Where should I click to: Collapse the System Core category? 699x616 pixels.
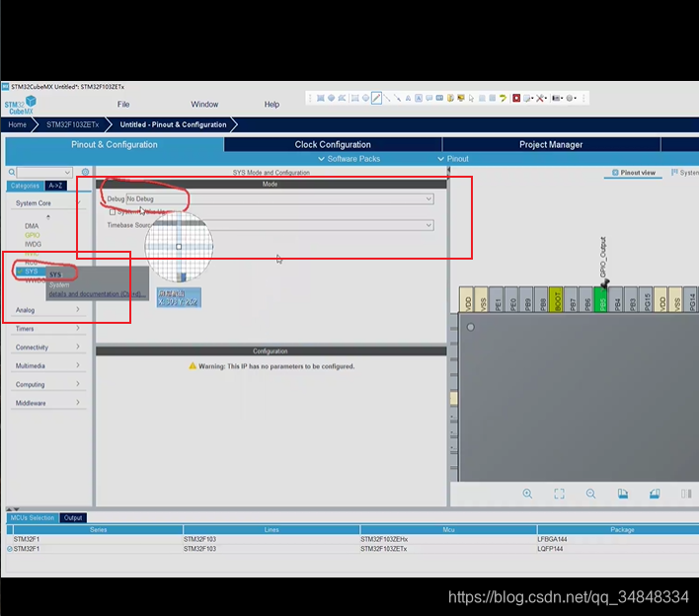(x=46, y=203)
